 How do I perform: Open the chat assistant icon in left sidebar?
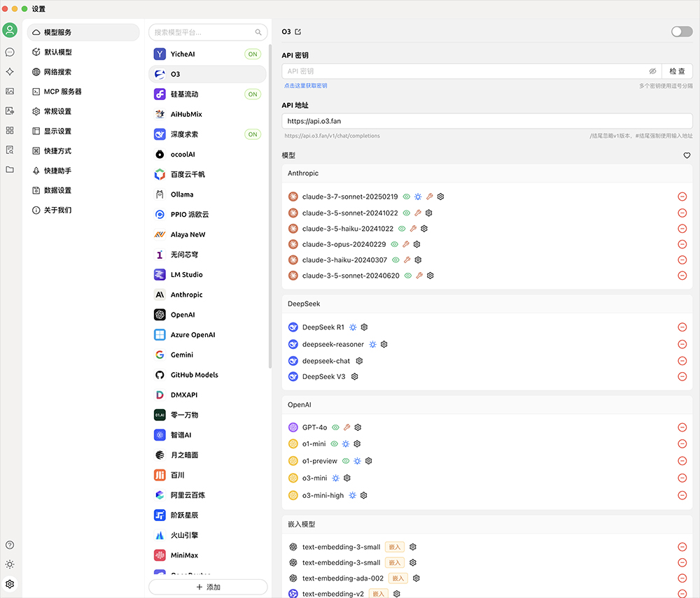coord(10,52)
